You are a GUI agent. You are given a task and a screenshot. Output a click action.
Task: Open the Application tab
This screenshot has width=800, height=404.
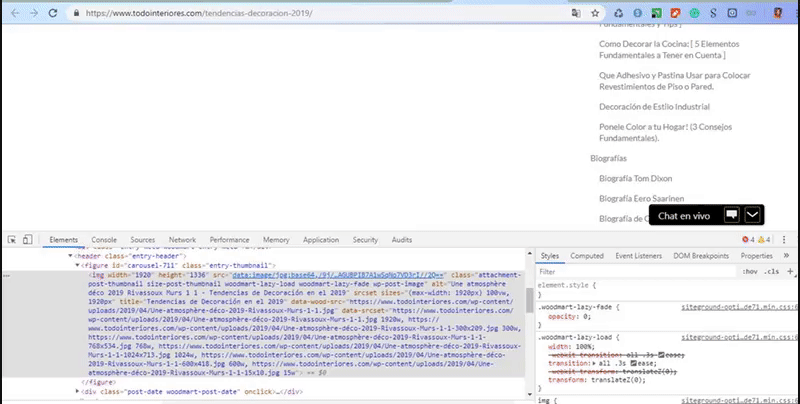click(x=321, y=240)
